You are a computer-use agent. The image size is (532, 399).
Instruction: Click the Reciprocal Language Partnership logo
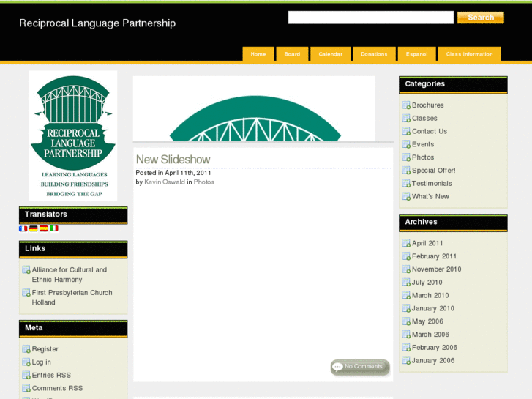72,135
